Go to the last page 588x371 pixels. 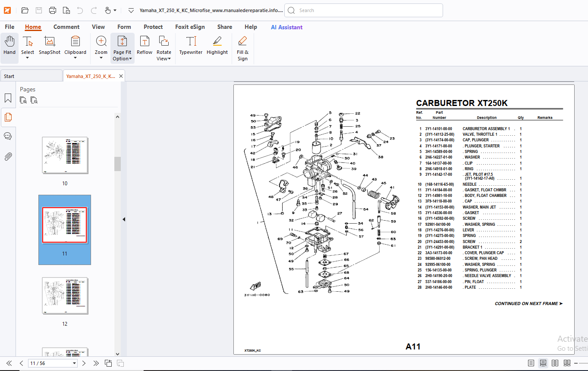click(x=96, y=363)
